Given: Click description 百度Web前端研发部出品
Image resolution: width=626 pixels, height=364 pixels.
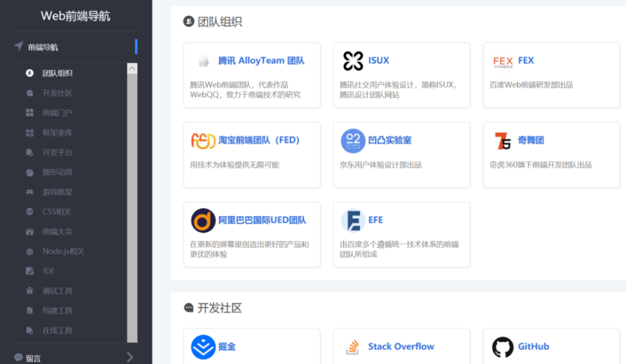Looking at the screenshot, I should (531, 85).
